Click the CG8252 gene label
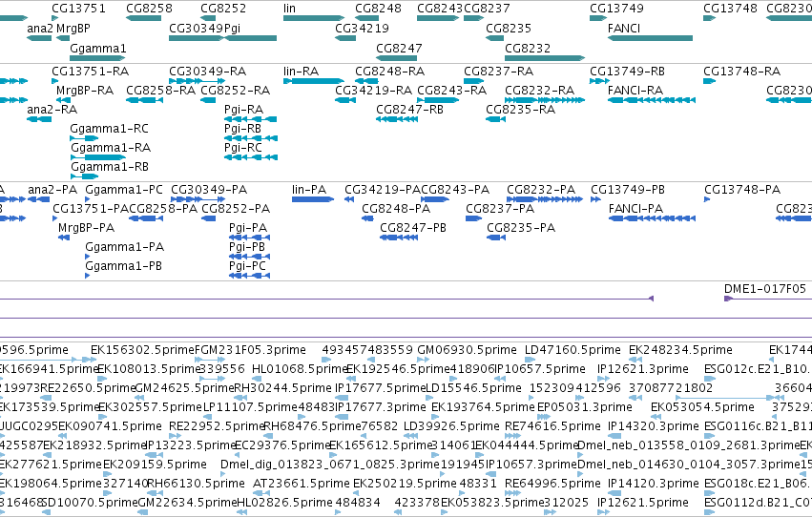The height and width of the screenshot is (517, 812). point(223,9)
